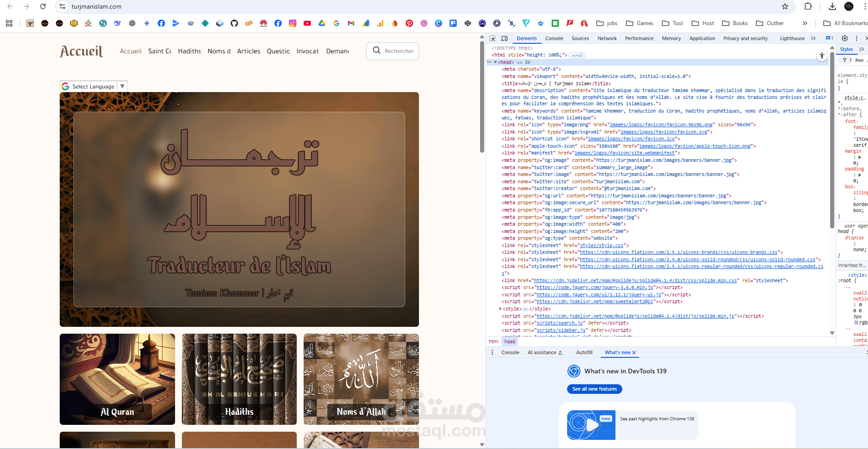Show more DevTools panel tabs
The image size is (868, 449).
click(813, 38)
